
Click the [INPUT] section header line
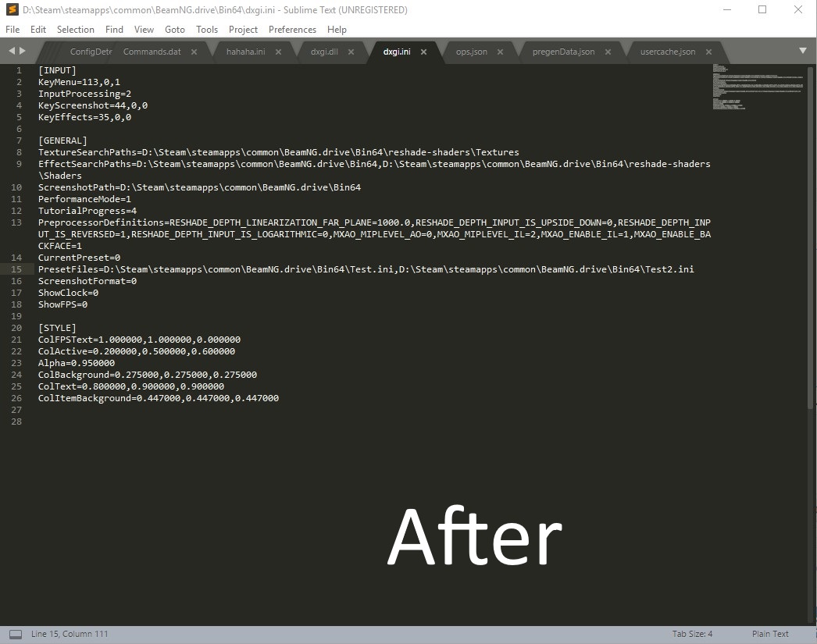(x=57, y=70)
